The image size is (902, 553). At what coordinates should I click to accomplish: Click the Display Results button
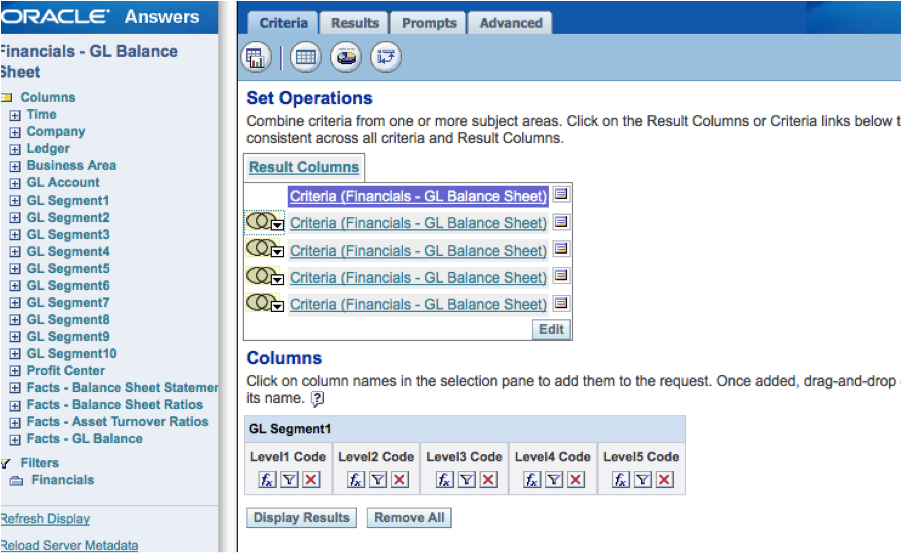point(301,518)
